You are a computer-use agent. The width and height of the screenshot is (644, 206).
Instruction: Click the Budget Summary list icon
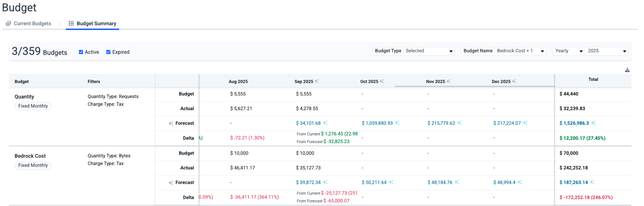pos(71,23)
